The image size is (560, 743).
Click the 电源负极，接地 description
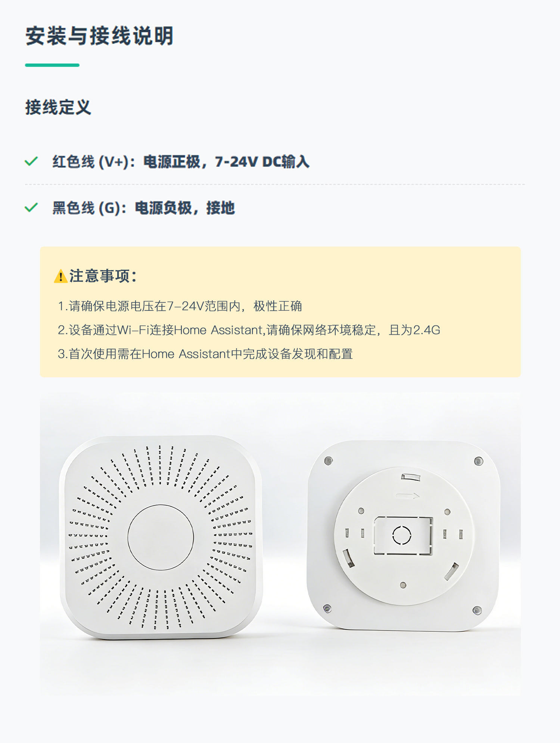(x=184, y=208)
